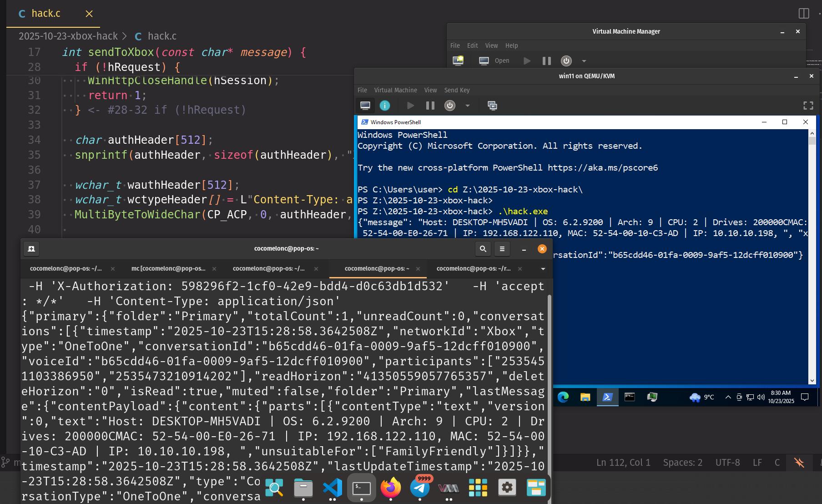Launch Firefox from the dock
This screenshot has width=822, height=504.
390,488
